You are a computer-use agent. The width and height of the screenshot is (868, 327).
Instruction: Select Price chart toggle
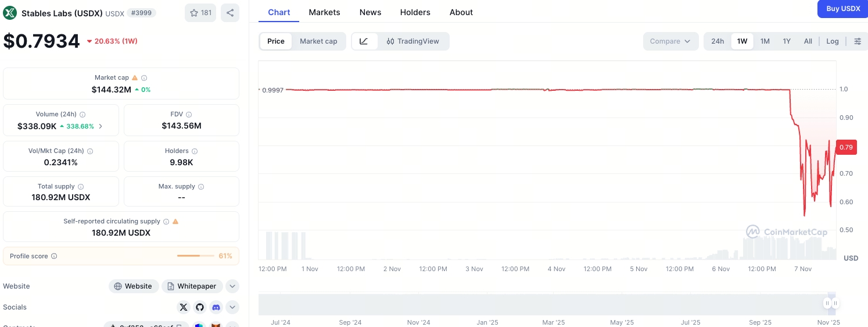[276, 41]
